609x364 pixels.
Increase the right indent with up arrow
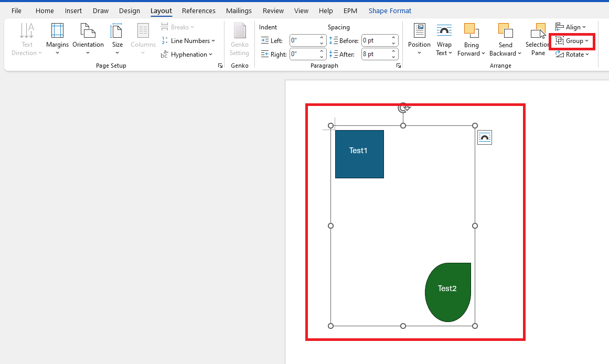click(322, 52)
